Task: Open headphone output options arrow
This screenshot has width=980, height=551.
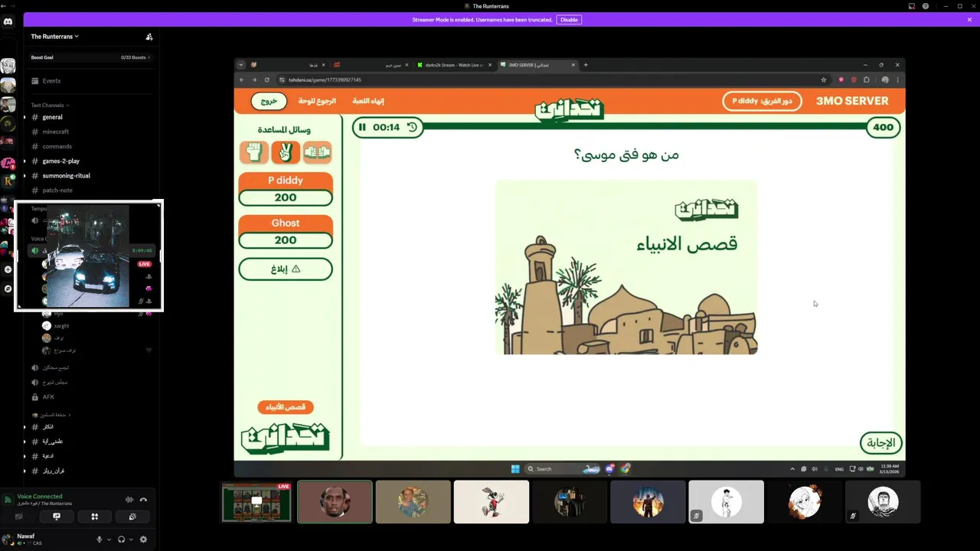Action: click(x=131, y=540)
